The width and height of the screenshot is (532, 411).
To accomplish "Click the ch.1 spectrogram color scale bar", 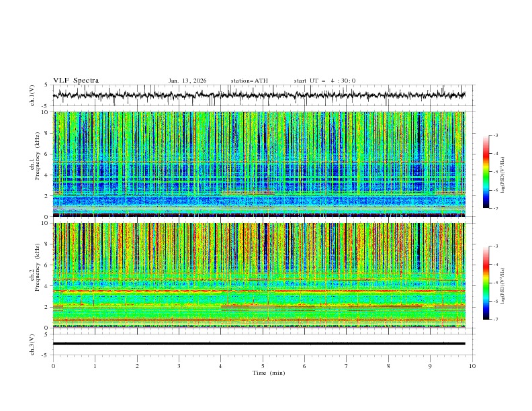I will pyautogui.click(x=486, y=172).
